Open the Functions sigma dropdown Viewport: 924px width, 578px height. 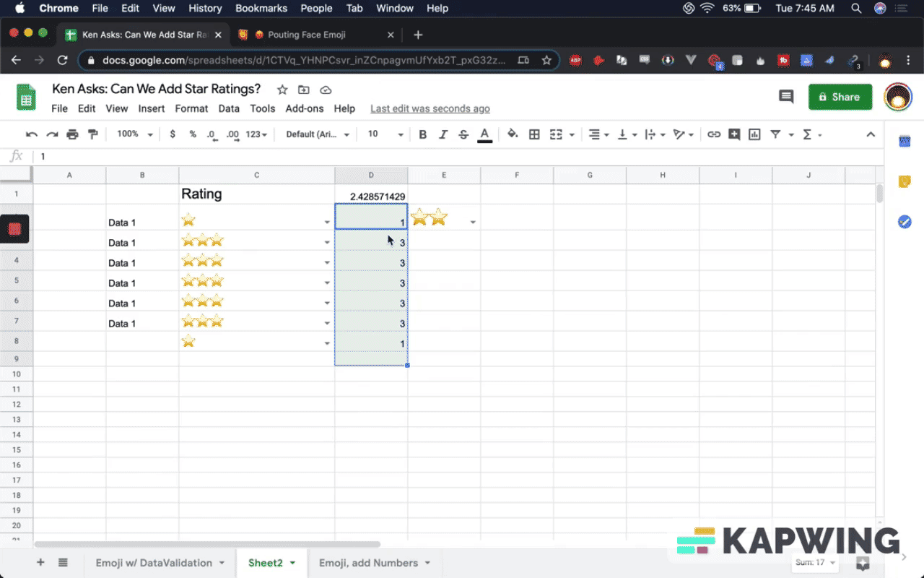point(811,134)
